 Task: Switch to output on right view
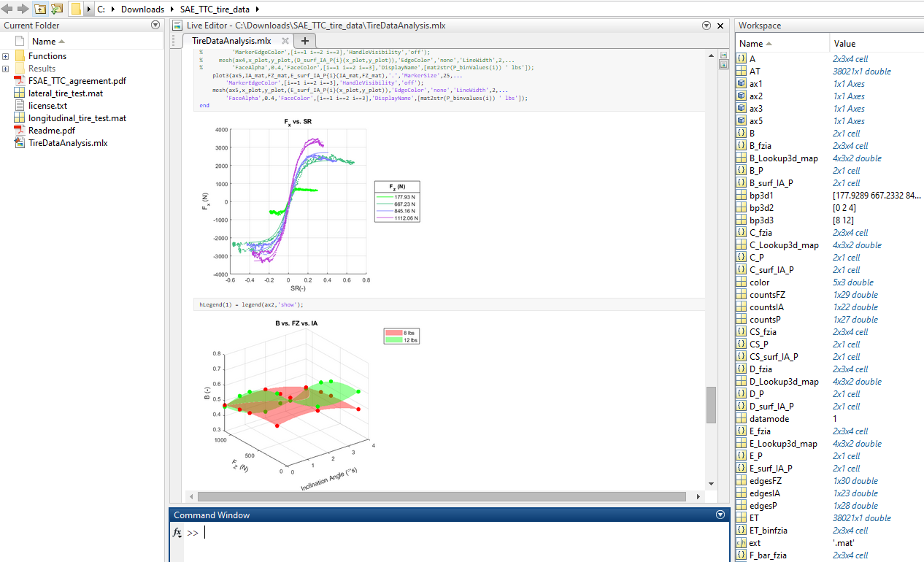click(x=723, y=55)
